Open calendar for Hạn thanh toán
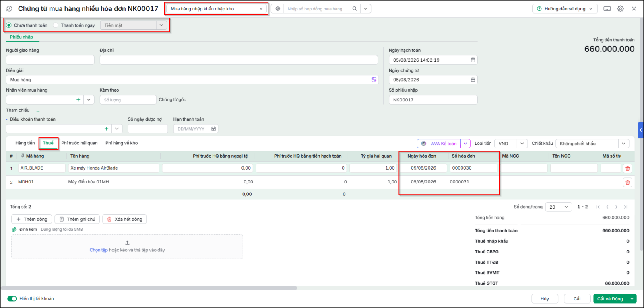The image size is (644, 308). pos(213,129)
